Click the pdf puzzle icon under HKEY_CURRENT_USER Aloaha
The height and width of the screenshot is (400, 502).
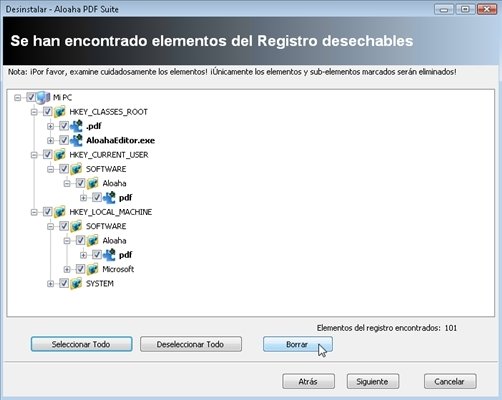[109, 198]
